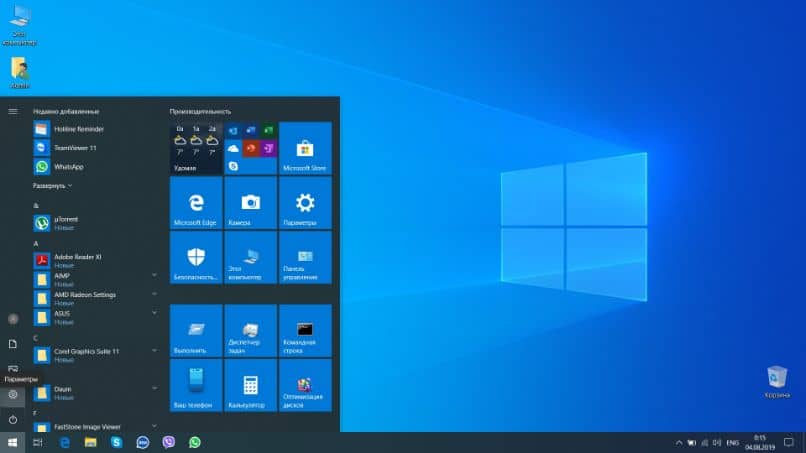
Task: Open the Microsoft Store tile
Action: coord(305,149)
